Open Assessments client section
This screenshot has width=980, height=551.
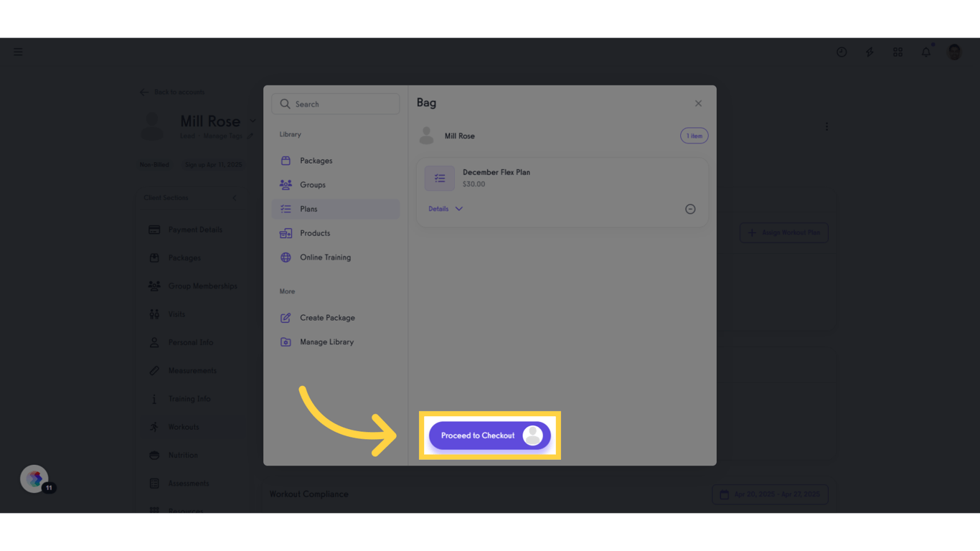[194, 484]
